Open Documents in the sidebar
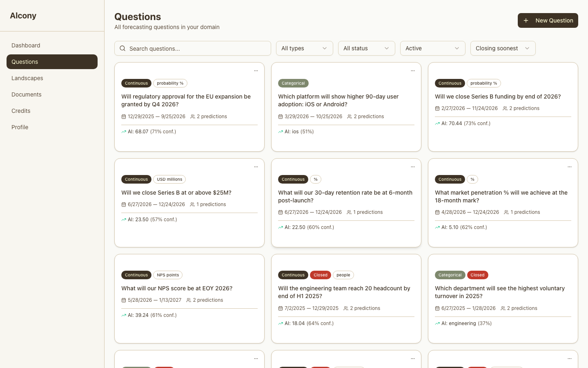This screenshot has width=588, height=368. click(x=52, y=94)
